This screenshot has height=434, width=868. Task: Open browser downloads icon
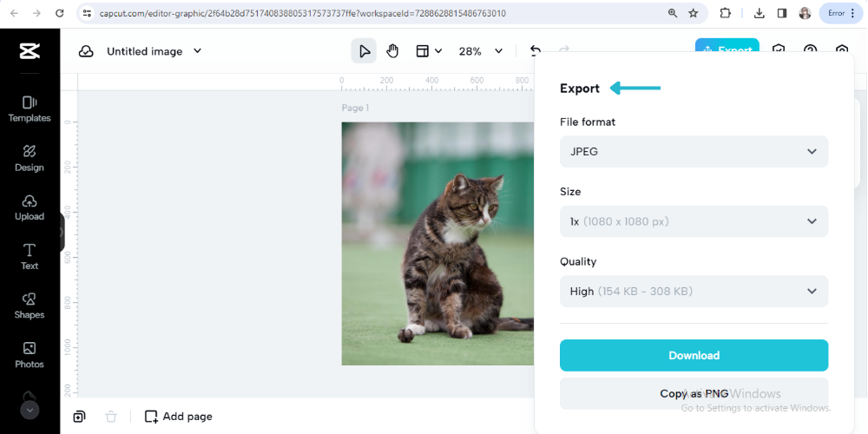(x=760, y=13)
